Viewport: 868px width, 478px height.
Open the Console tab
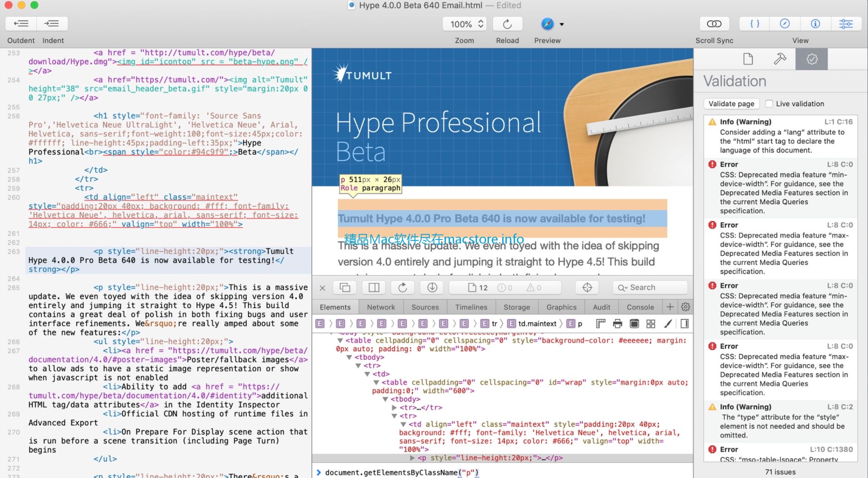640,307
